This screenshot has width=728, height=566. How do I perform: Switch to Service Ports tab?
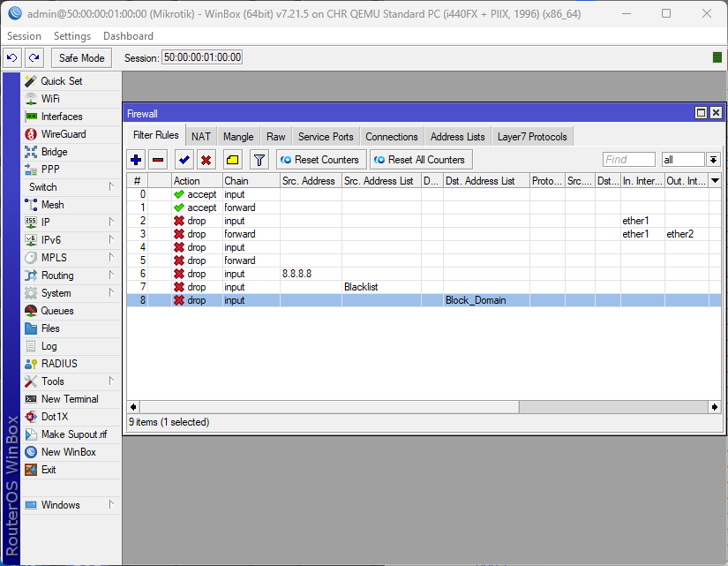pyautogui.click(x=326, y=137)
